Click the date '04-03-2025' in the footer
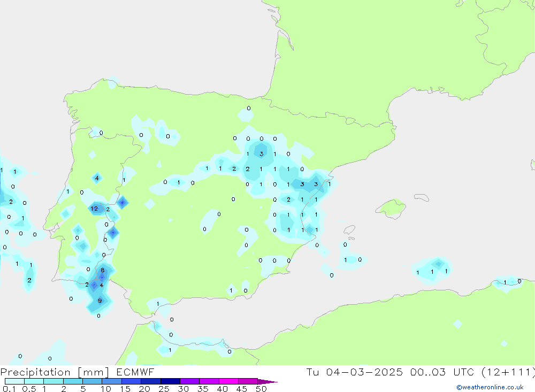Image resolution: width=535 pixels, height=392 pixels. (x=364, y=372)
